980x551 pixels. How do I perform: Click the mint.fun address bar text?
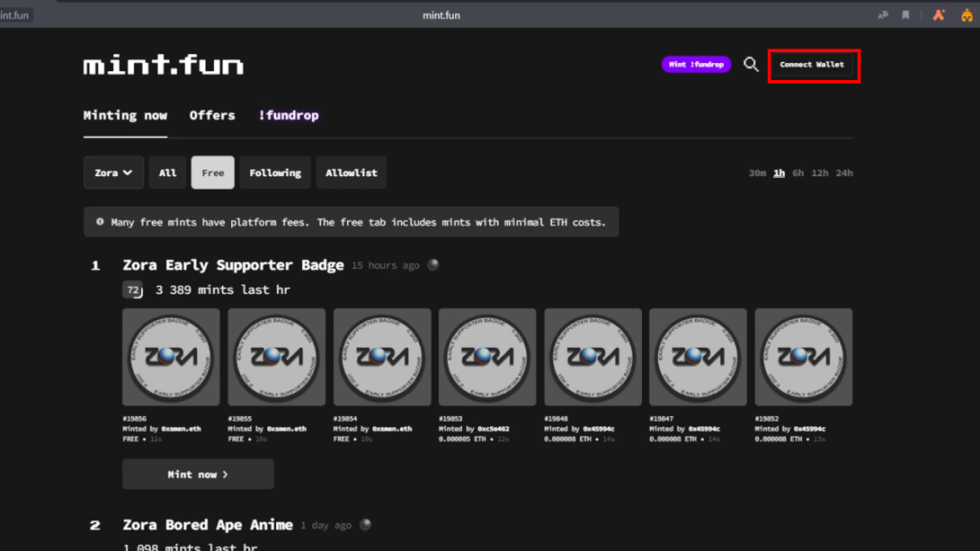point(441,15)
